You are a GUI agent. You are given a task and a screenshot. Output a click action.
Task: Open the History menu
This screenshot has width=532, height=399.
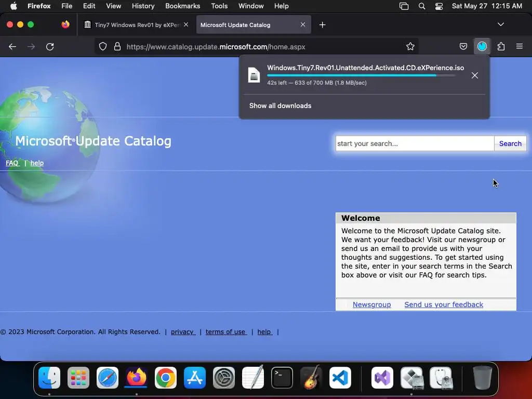point(143,6)
